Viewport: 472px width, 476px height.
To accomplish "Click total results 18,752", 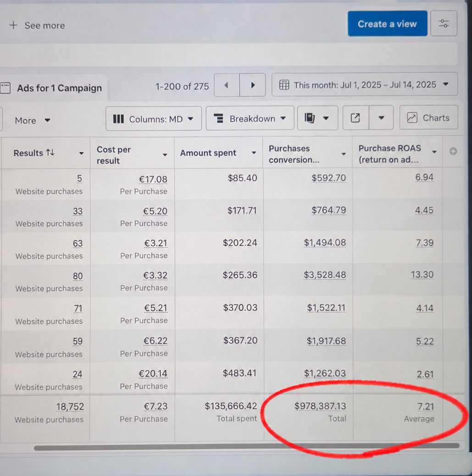I will [x=70, y=406].
